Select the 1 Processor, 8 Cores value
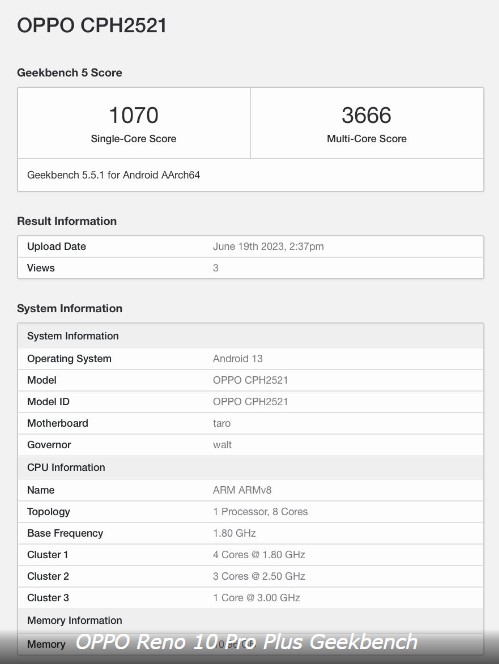The height and width of the screenshot is (664, 499). (x=260, y=512)
